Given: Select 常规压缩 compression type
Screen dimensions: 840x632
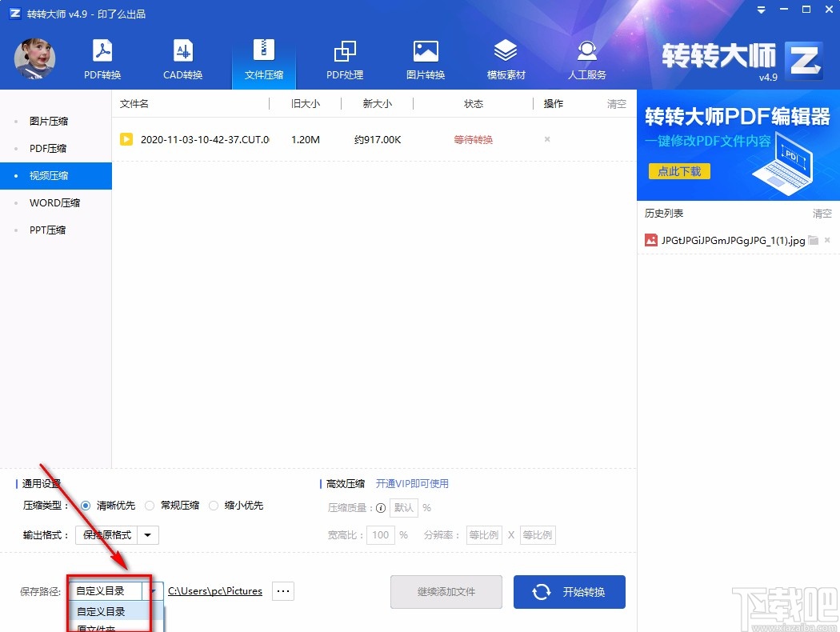Looking at the screenshot, I should pos(150,505).
